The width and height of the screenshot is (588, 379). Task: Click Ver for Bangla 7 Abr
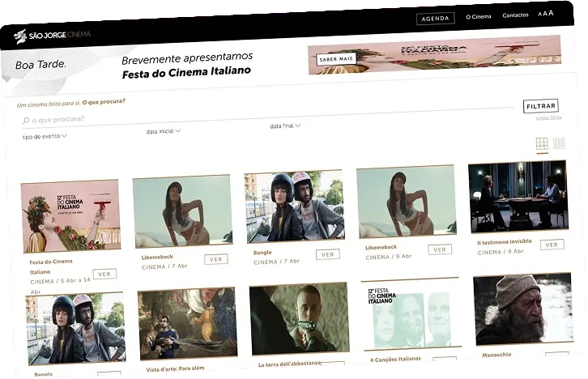[x=328, y=254]
